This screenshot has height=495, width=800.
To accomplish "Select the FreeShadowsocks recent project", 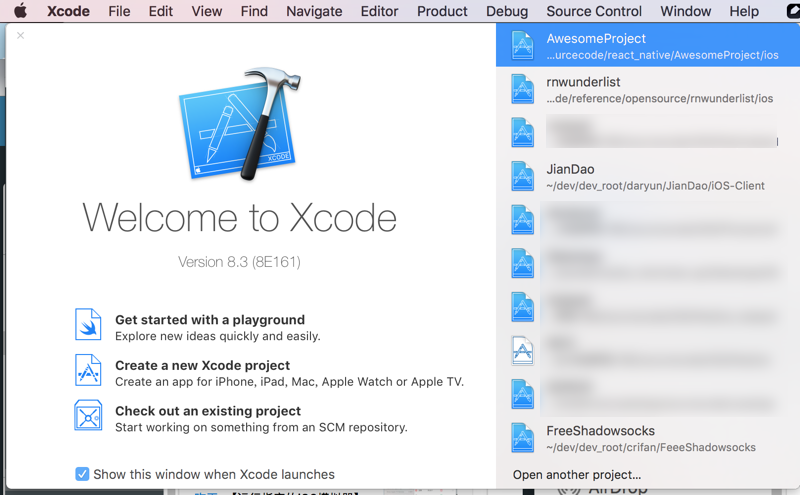I will coord(648,438).
